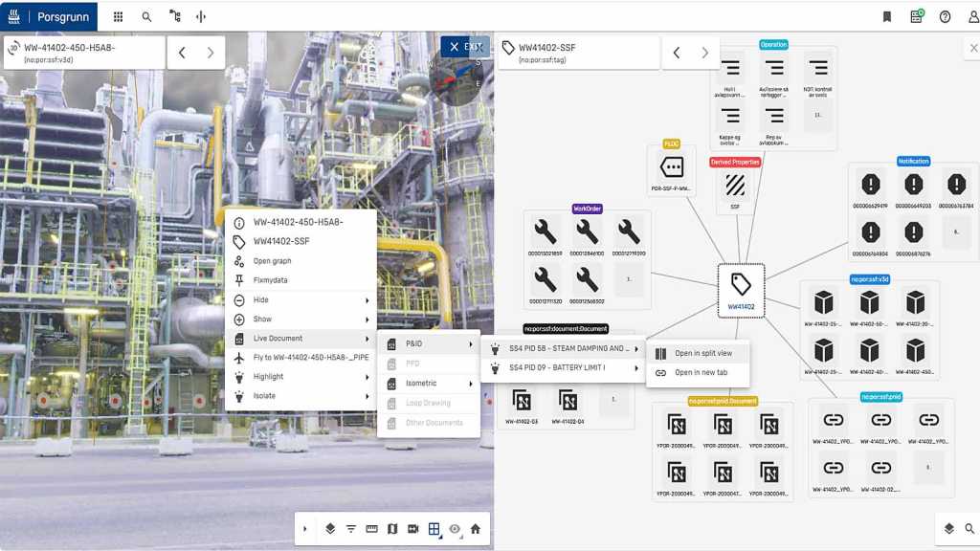980x551 pixels.
Task: Select the WW-41402-02_ pnid link node
Action: (880, 473)
